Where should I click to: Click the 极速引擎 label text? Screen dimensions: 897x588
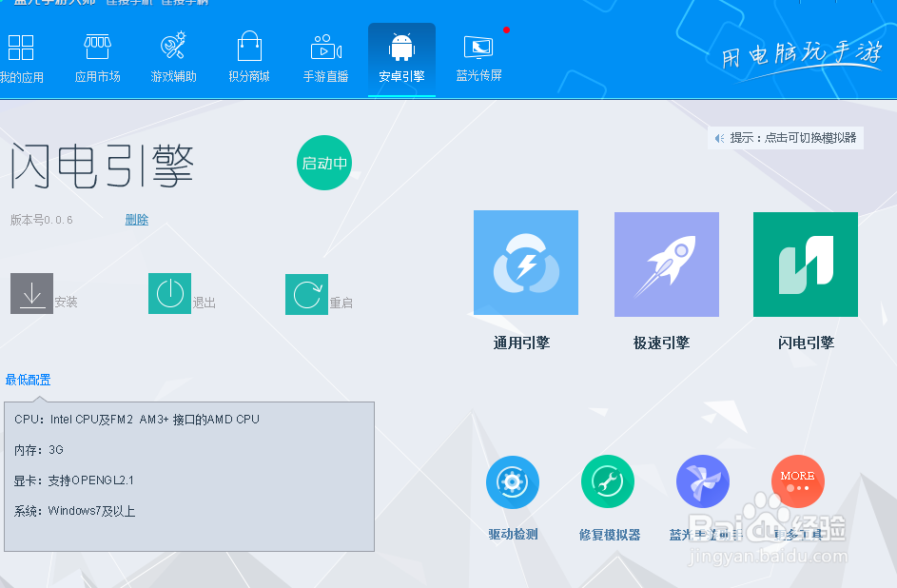click(x=662, y=343)
